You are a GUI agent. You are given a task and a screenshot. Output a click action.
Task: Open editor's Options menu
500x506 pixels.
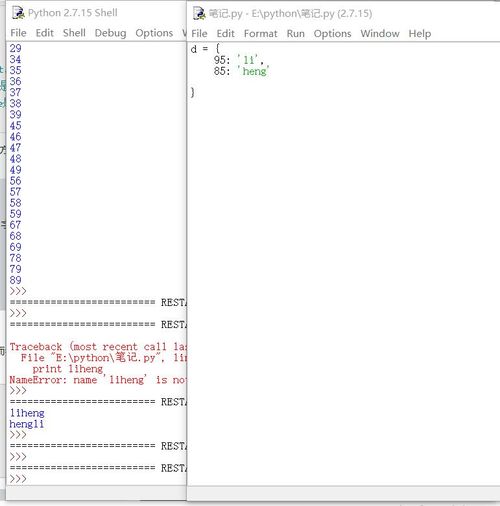[x=332, y=34]
